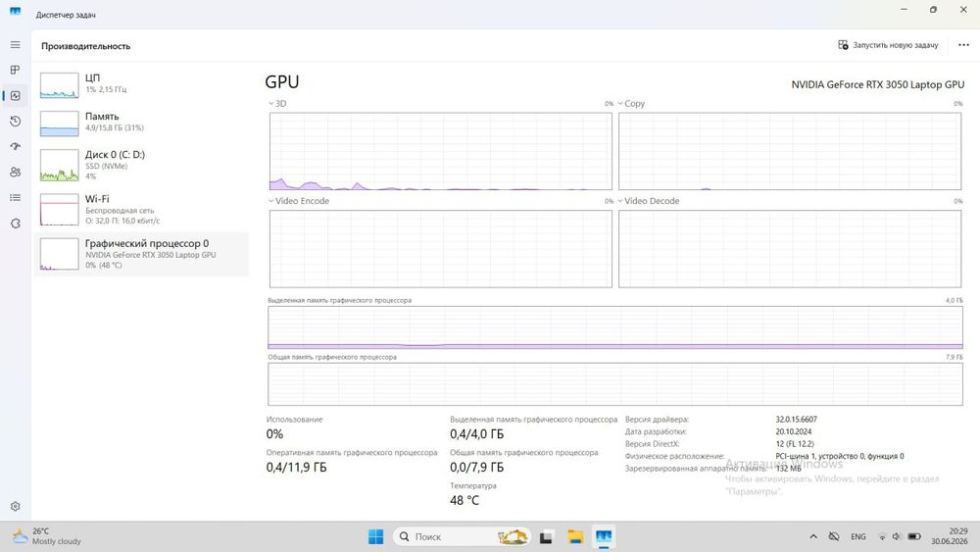The height and width of the screenshot is (552, 980).
Task: Select the Память performance entry
Action: click(x=140, y=124)
